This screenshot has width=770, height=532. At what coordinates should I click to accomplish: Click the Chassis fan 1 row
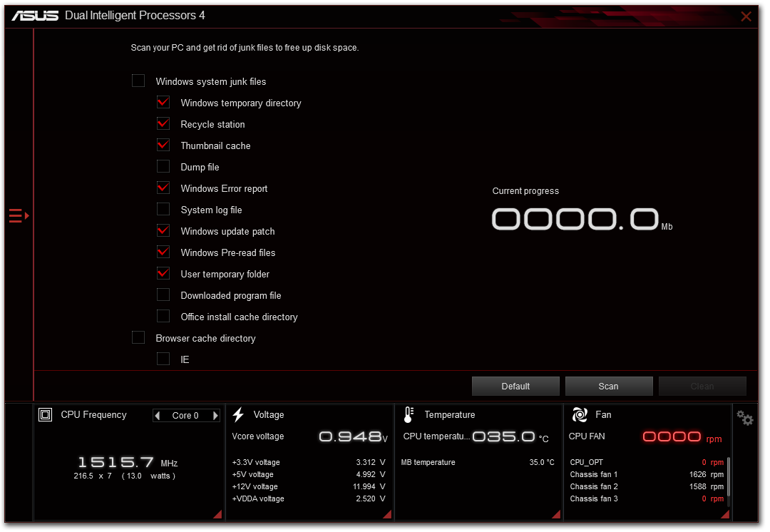tap(647, 474)
